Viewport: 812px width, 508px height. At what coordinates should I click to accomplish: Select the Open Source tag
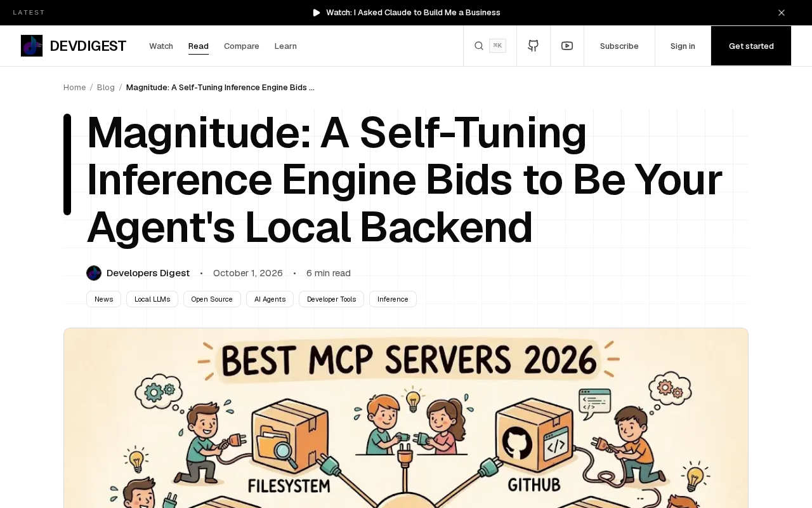click(212, 299)
